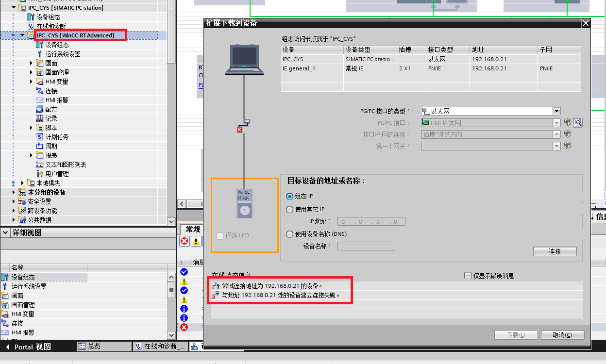
Task: Select 使用设备名称 (DNS) radio button
Action: (x=290, y=234)
